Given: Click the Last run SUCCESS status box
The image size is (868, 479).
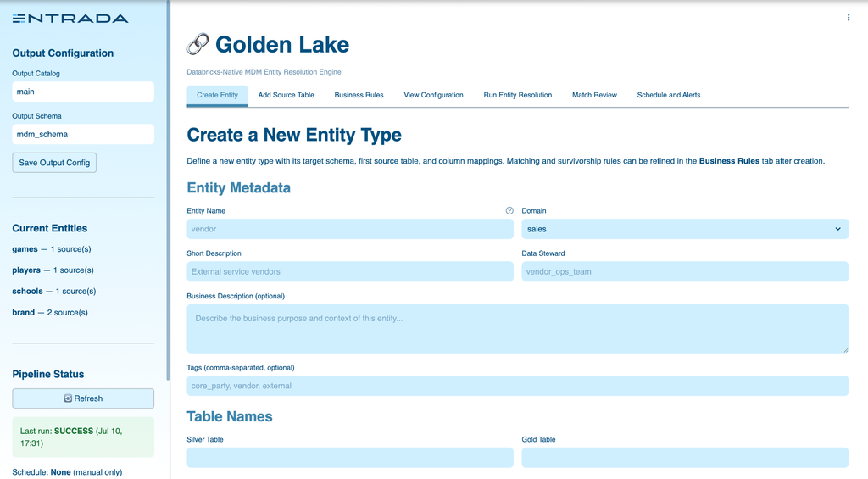Looking at the screenshot, I should [x=83, y=437].
